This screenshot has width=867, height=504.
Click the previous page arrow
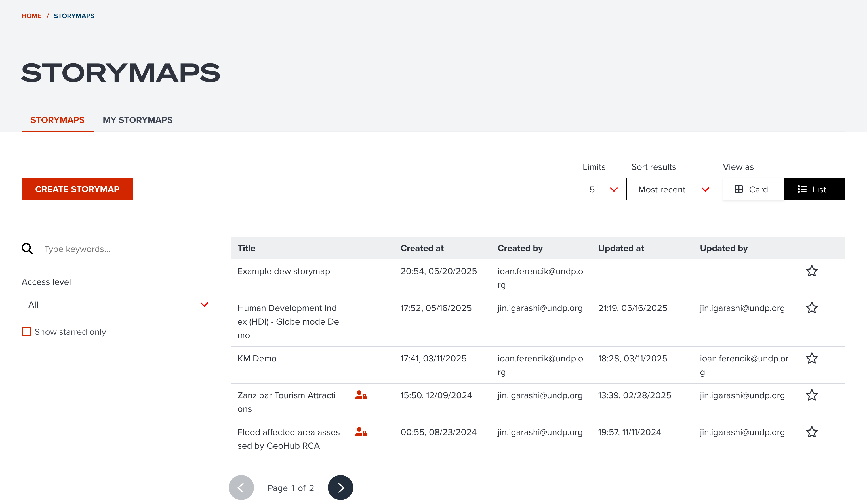pyautogui.click(x=241, y=487)
